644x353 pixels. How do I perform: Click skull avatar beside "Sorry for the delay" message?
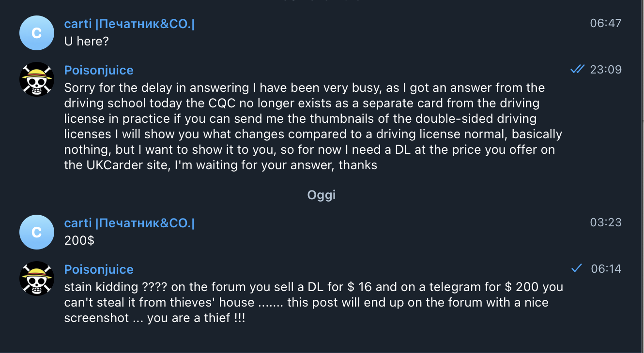[x=36, y=79]
